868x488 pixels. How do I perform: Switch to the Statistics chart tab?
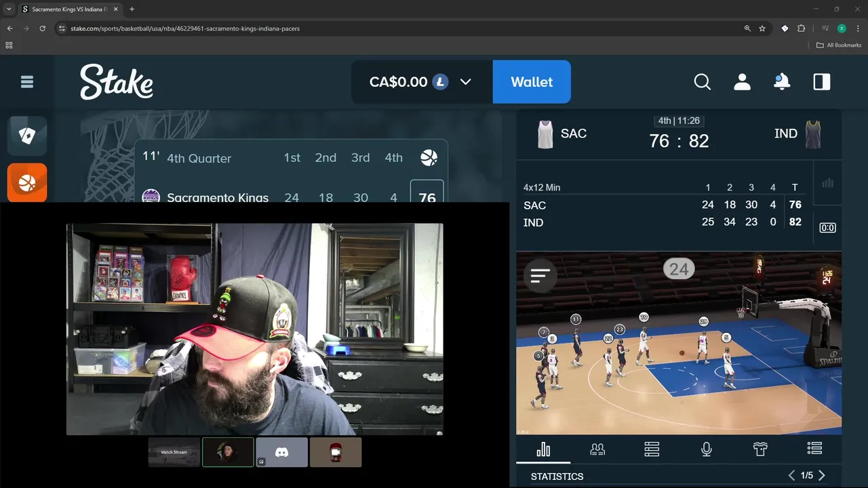(543, 449)
